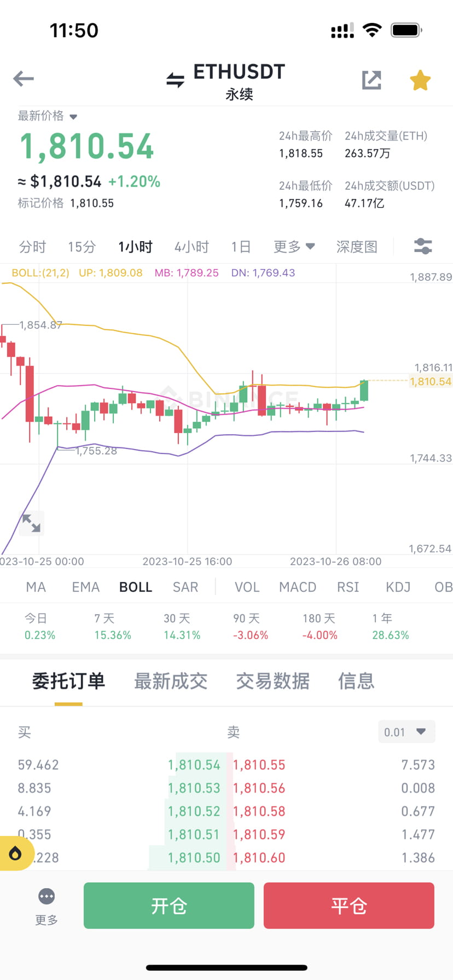Expand the 最新价格 price type dropdown
The height and width of the screenshot is (980, 453).
coord(48,116)
